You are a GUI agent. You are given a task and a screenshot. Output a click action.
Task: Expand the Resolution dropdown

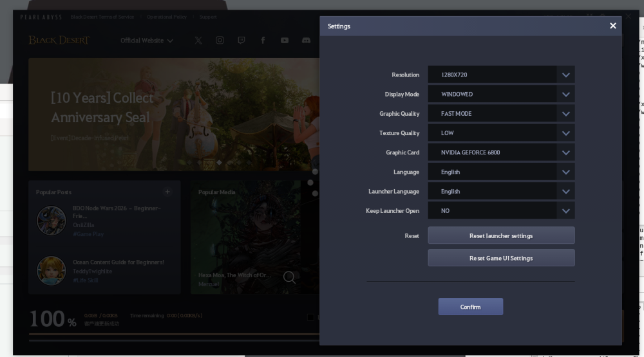tap(501, 75)
